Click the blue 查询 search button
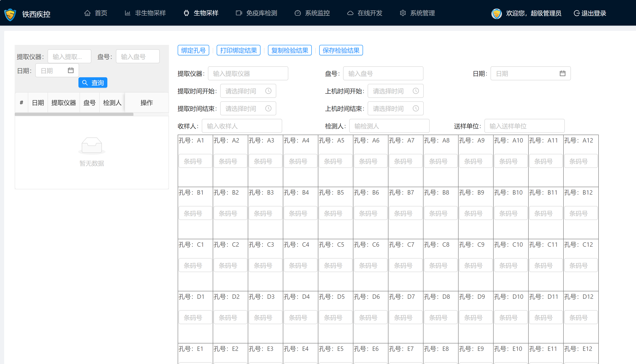The height and width of the screenshot is (364, 636). pyautogui.click(x=93, y=83)
